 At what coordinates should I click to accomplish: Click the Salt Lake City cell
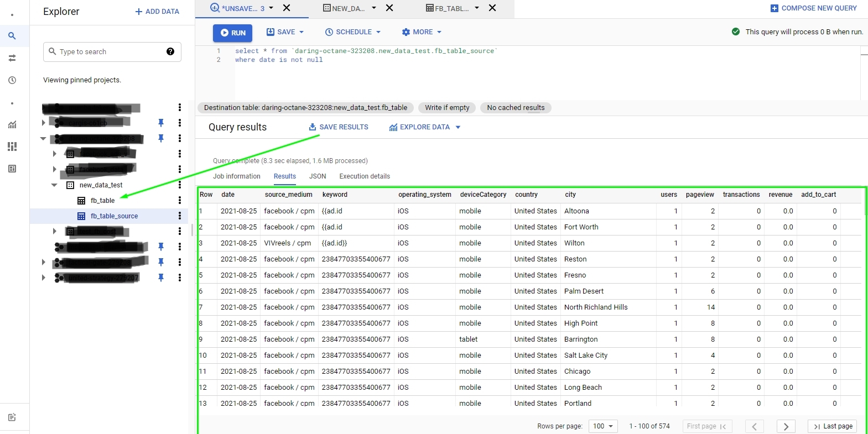click(585, 355)
